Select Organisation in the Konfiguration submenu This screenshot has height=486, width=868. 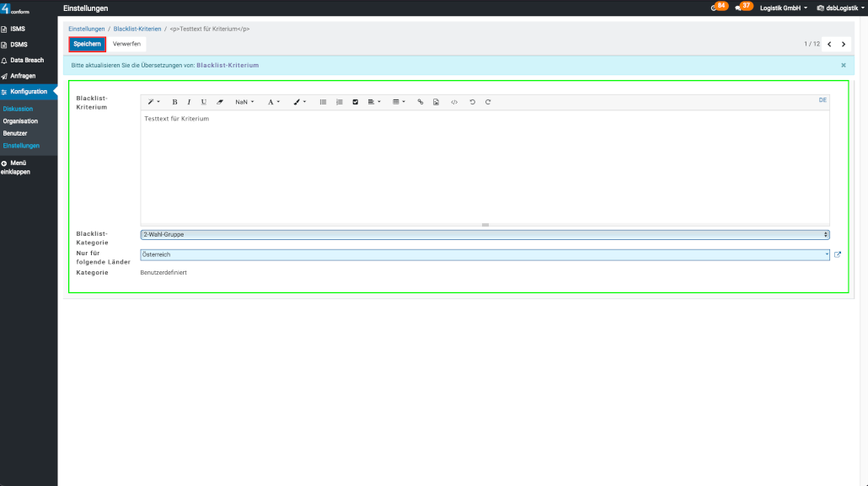point(20,121)
